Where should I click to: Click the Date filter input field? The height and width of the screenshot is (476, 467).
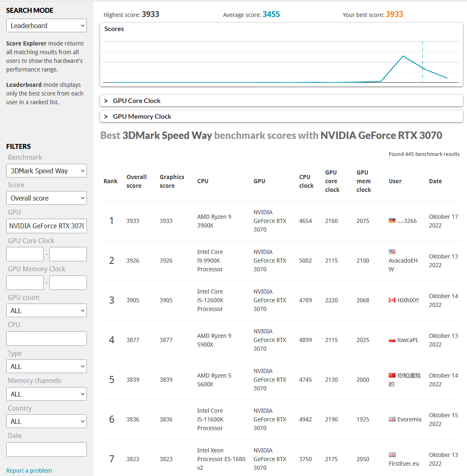coord(46,449)
